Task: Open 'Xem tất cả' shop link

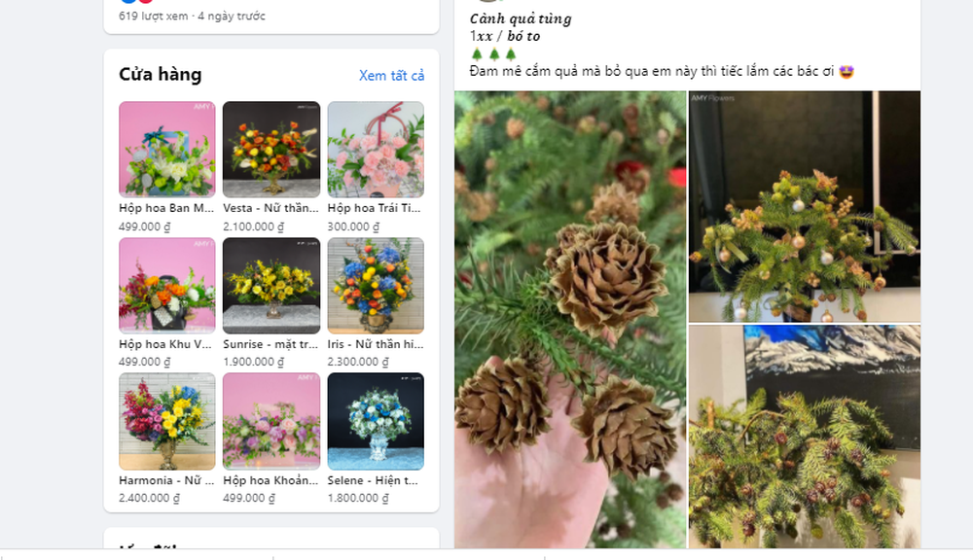Action: point(391,76)
